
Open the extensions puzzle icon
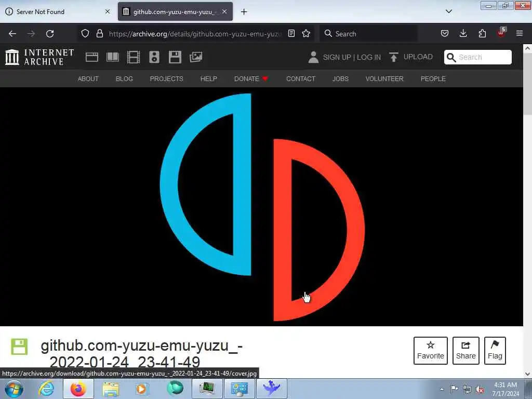(x=482, y=34)
